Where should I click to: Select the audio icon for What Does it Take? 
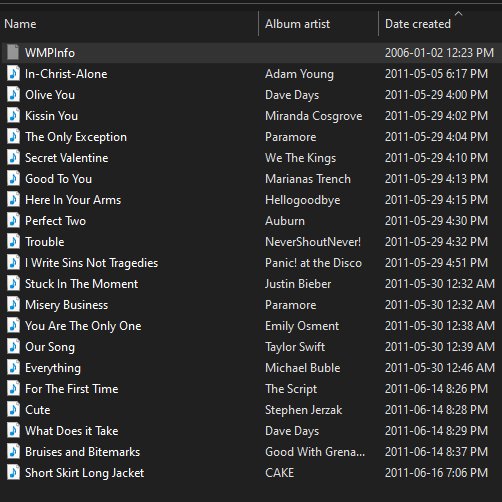13,430
